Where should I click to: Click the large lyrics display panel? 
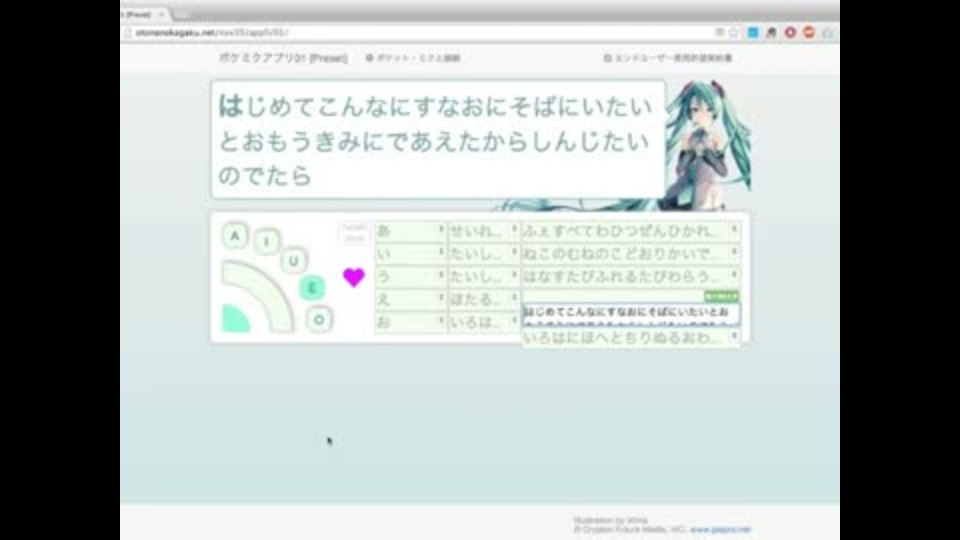pyautogui.click(x=438, y=140)
